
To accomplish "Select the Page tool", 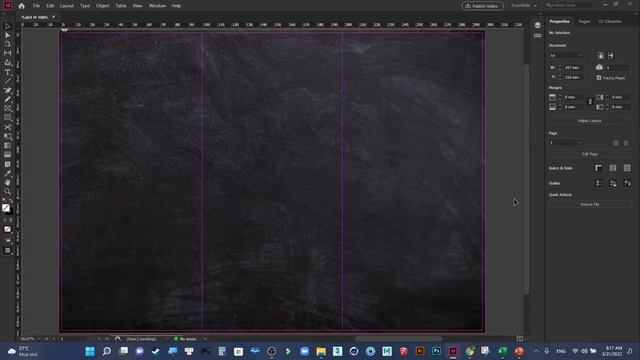I will [7, 44].
